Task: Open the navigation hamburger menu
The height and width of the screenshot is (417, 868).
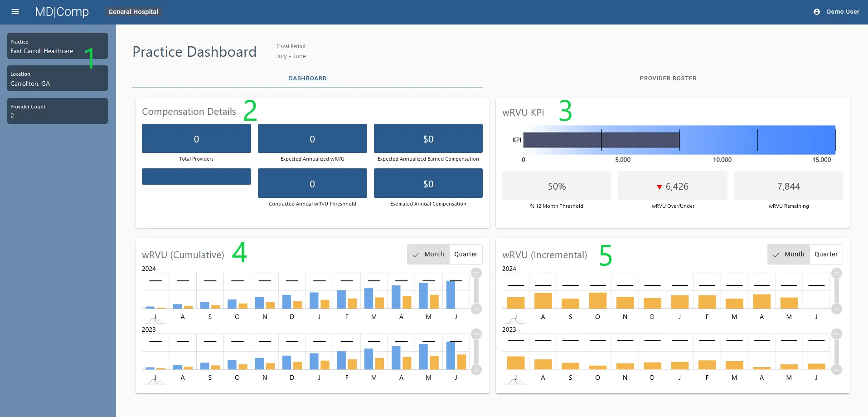Action: pos(15,12)
